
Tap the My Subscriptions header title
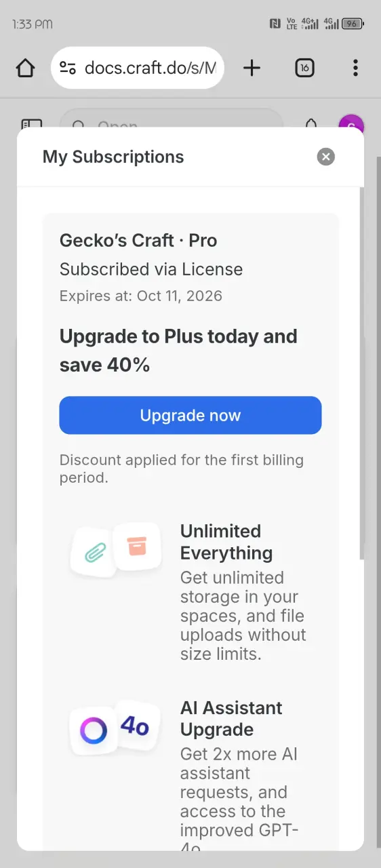click(x=113, y=157)
